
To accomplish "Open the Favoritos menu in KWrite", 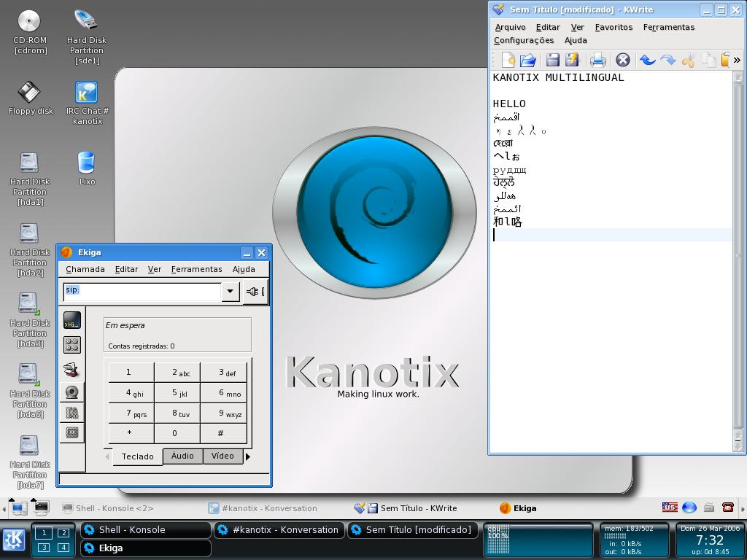I will 614,27.
